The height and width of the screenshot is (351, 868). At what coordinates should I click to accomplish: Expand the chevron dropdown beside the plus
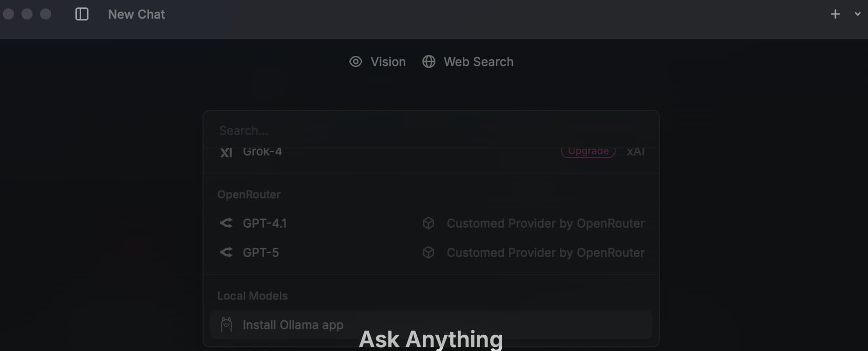(857, 14)
